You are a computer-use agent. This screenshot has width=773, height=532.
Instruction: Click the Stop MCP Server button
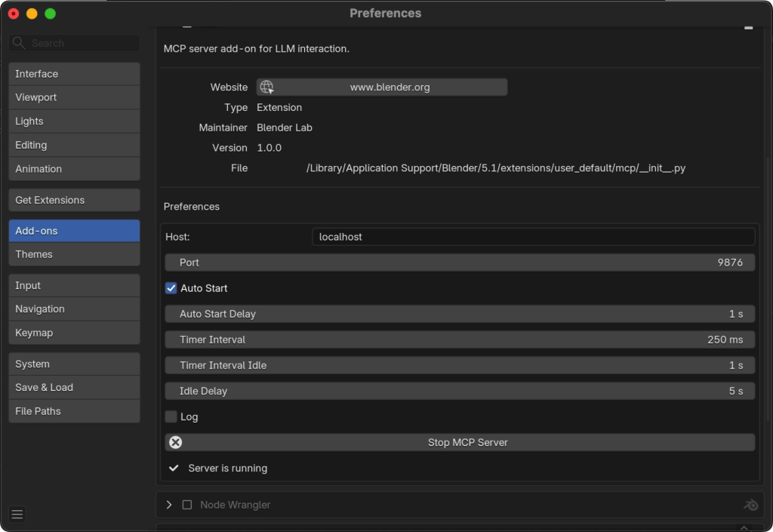point(460,442)
